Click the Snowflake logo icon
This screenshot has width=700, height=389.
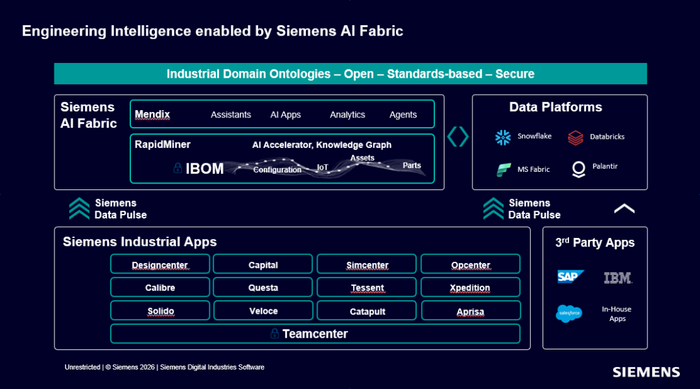[x=503, y=137]
